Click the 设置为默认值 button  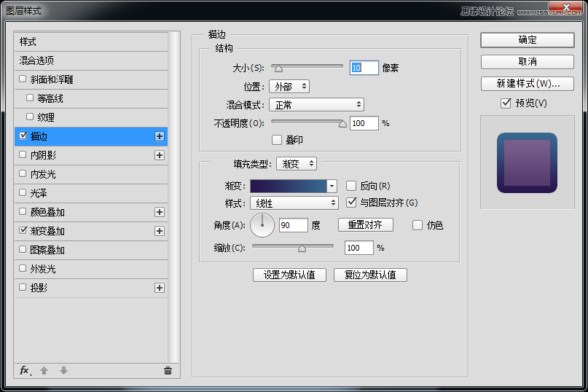(x=289, y=275)
